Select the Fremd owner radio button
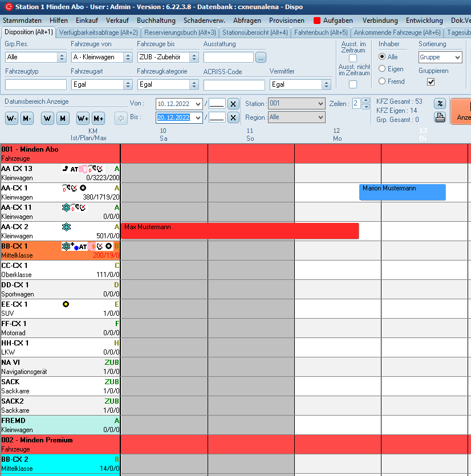This screenshot has width=471, height=476. (x=383, y=82)
